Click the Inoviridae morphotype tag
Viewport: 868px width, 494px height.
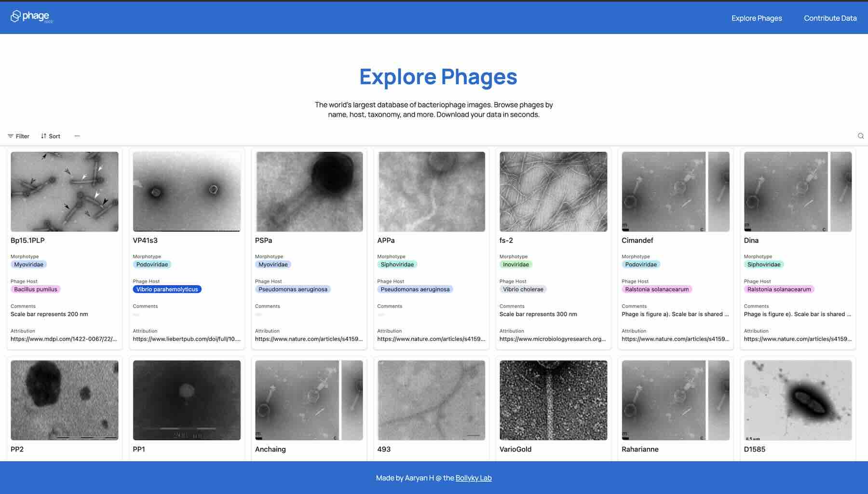516,264
